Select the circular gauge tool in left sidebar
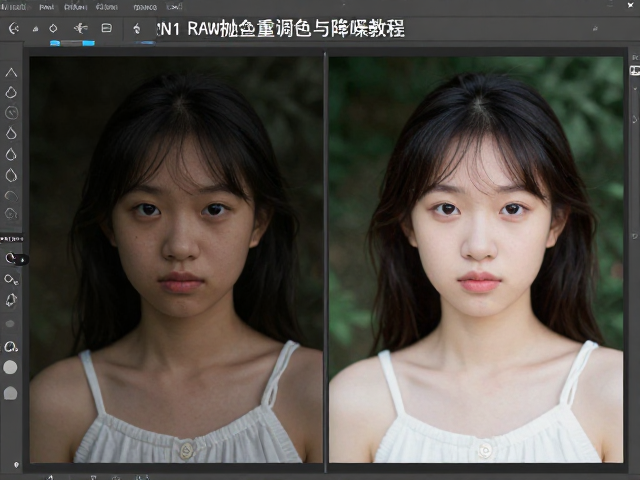 [x=11, y=112]
